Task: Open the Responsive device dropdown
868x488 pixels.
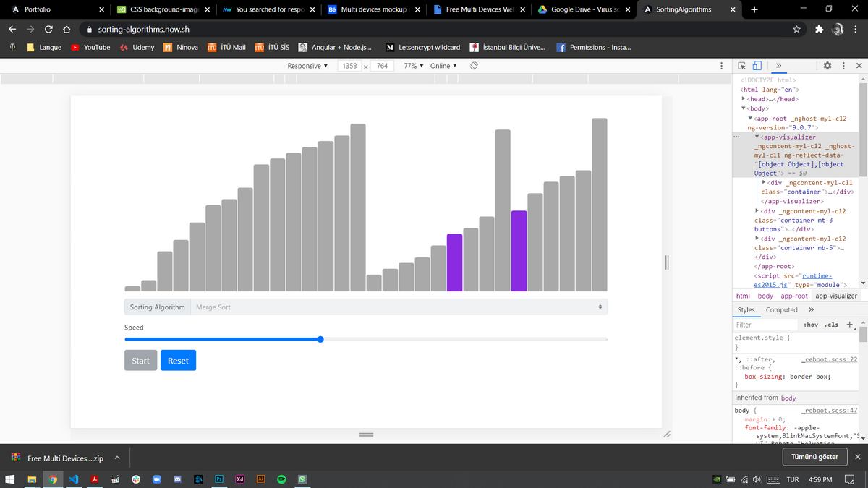Action: [x=307, y=66]
